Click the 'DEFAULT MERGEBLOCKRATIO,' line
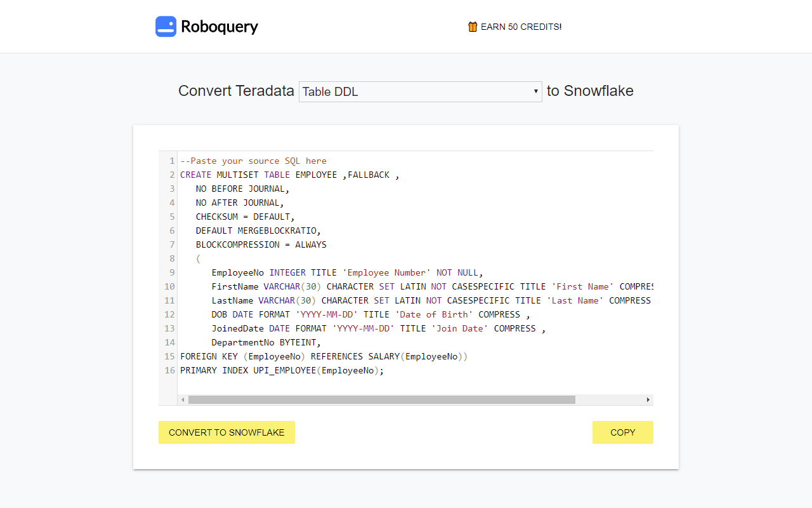Image resolution: width=812 pixels, height=508 pixels. click(x=258, y=231)
